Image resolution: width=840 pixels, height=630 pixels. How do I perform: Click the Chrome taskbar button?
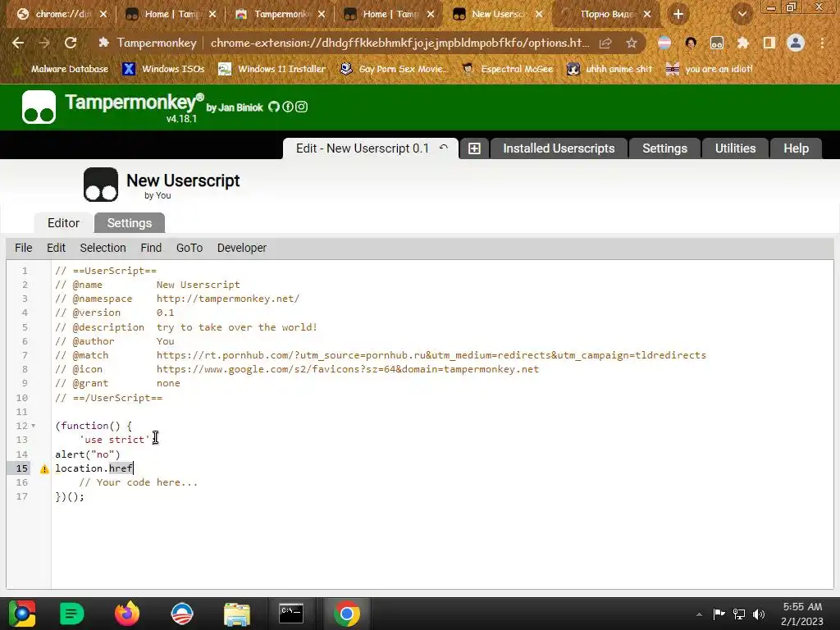click(347, 614)
